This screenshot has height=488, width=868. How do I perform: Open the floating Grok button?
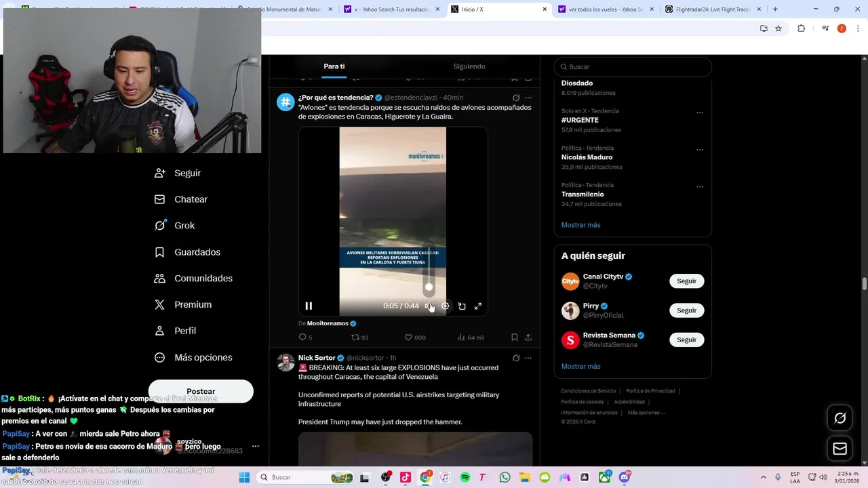click(840, 418)
